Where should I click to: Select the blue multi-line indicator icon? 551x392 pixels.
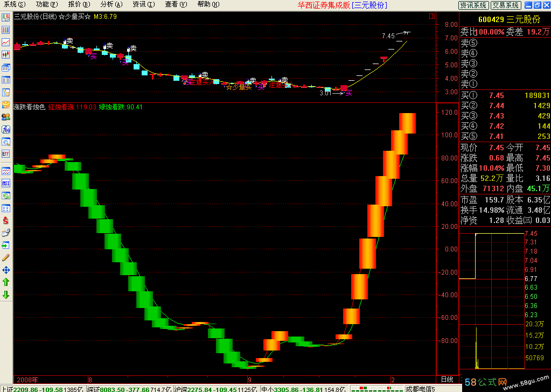pyautogui.click(x=5, y=171)
